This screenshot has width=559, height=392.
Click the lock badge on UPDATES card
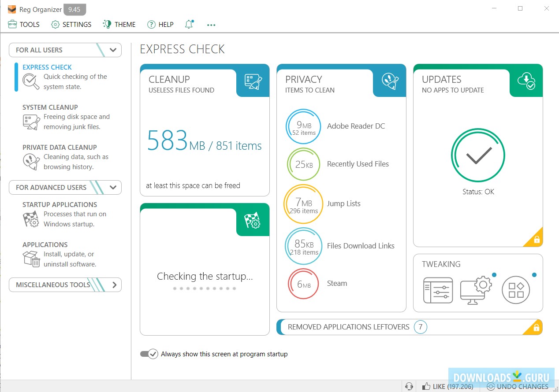coord(536,240)
